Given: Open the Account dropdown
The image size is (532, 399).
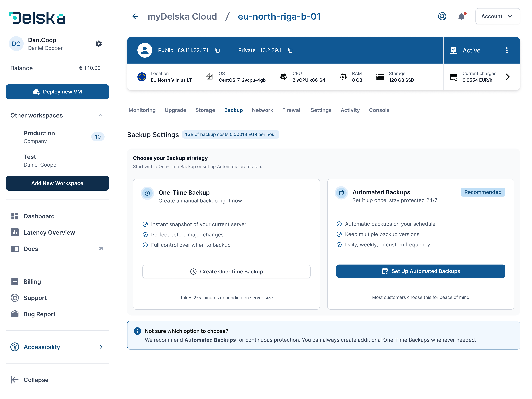Looking at the screenshot, I should (x=498, y=16).
